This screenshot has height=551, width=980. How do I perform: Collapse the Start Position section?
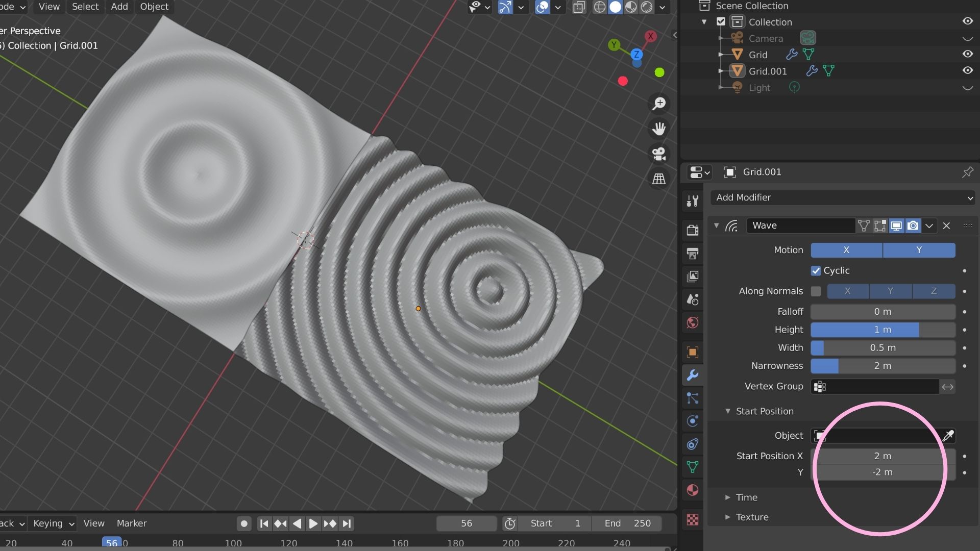click(728, 411)
